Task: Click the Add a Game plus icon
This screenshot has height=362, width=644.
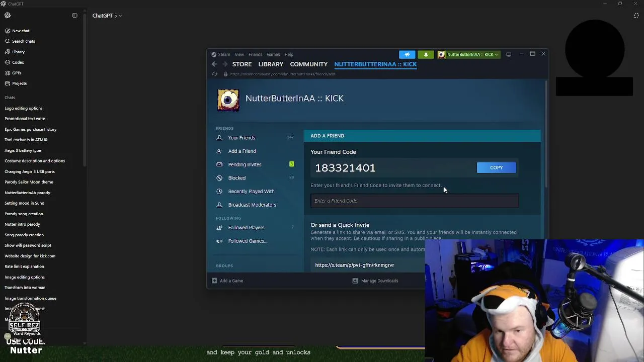Action: pyautogui.click(x=214, y=281)
